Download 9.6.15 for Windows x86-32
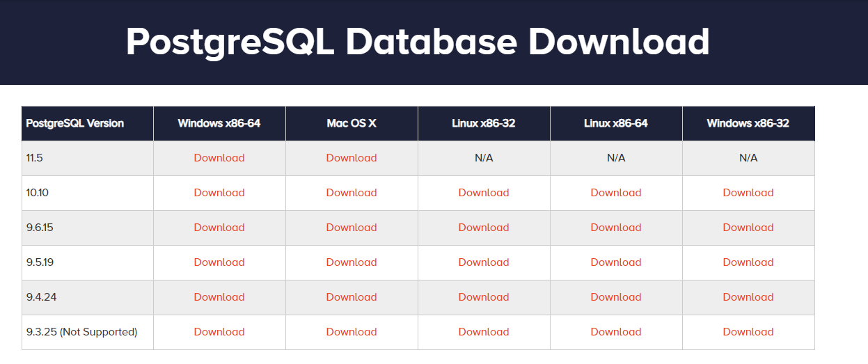Screen dimensions: 868x364 point(748,228)
